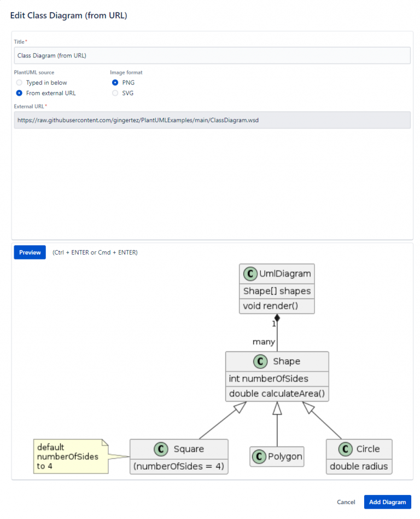
Task: Click the 'many' multiplicity label
Action: click(264, 342)
